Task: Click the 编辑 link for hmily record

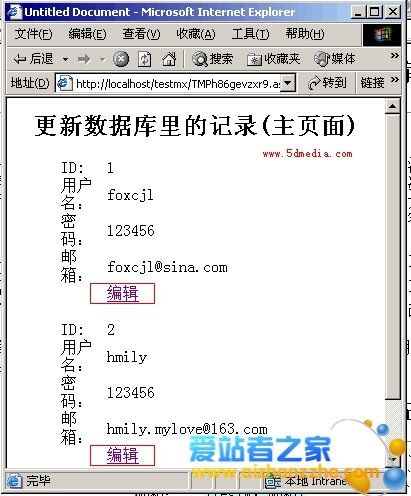Action: [122, 455]
